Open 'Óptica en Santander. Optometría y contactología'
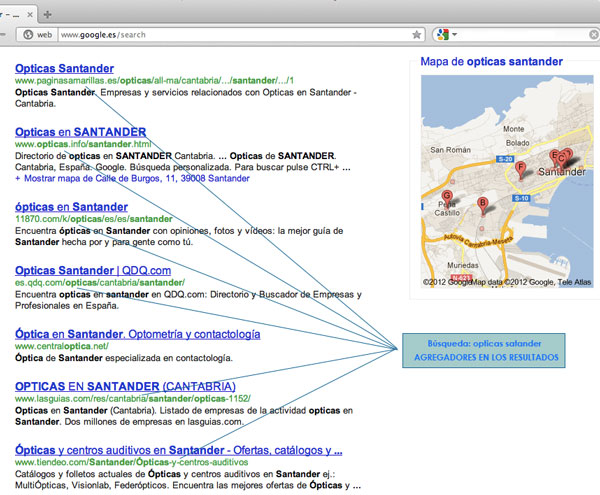 click(137, 334)
